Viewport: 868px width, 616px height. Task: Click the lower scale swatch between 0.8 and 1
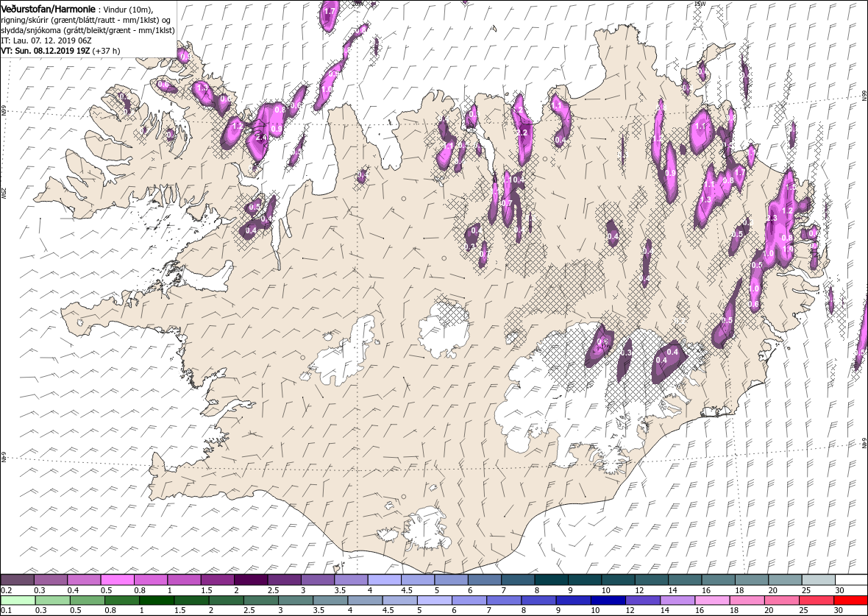122,601
